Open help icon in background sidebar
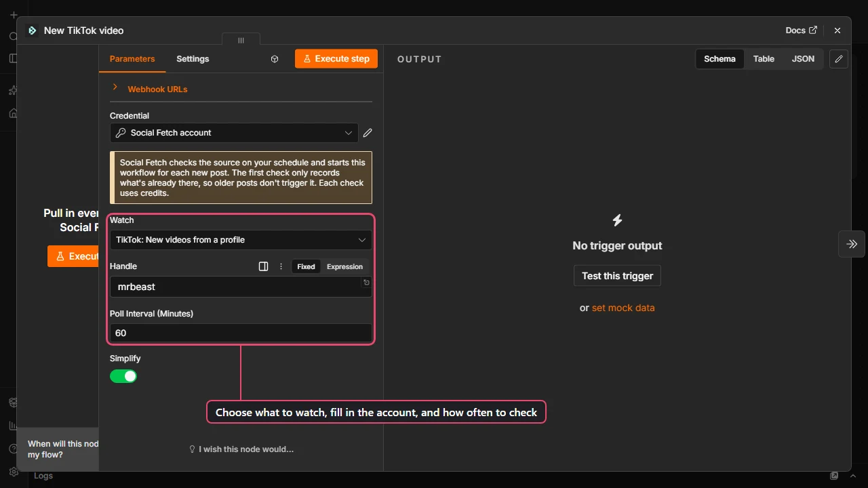This screenshot has width=868, height=488. pyautogui.click(x=13, y=449)
